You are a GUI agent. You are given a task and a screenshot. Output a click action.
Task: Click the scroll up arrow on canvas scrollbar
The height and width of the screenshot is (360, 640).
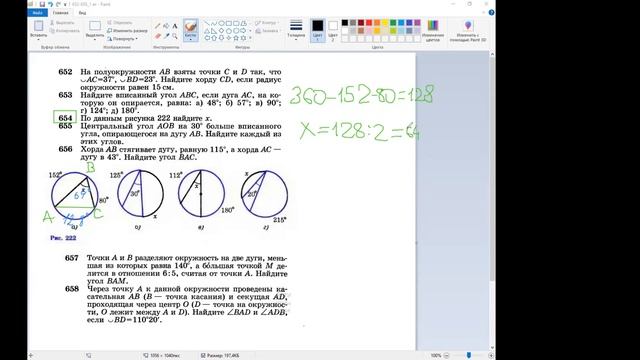point(492,54)
